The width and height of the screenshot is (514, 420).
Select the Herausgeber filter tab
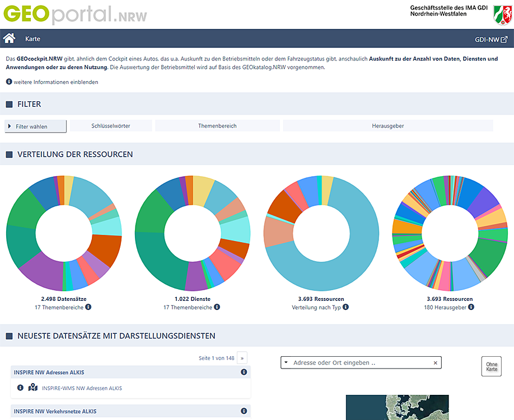[388, 126]
